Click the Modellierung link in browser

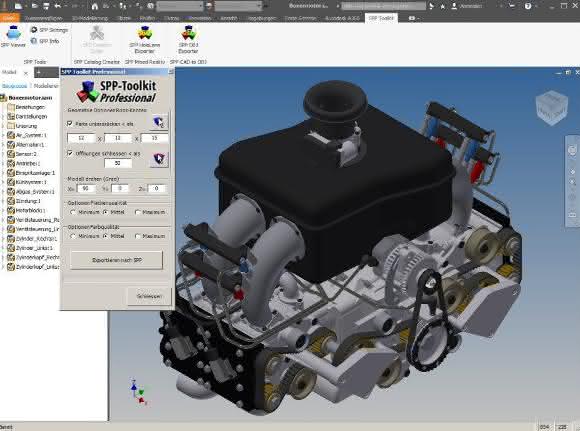(x=46, y=86)
